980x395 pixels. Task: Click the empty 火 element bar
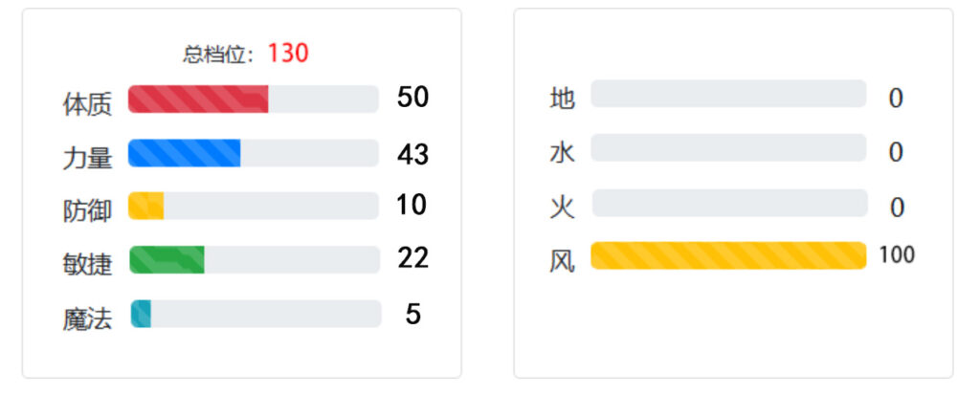click(x=729, y=203)
